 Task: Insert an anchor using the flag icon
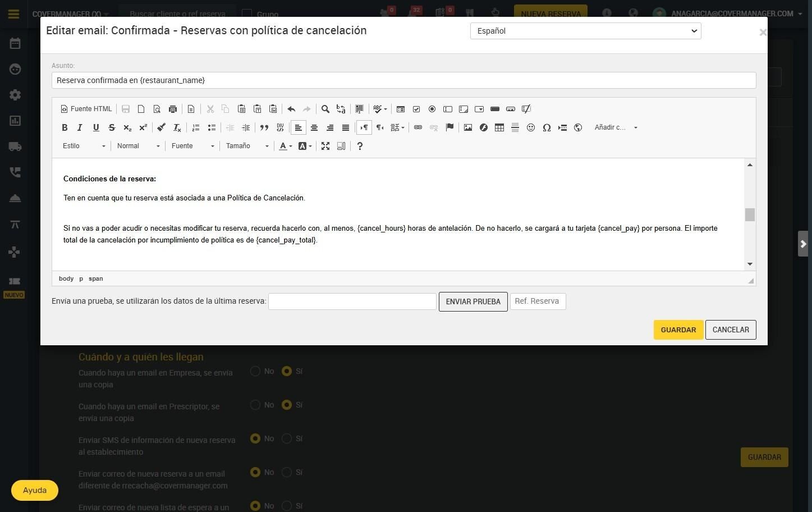pyautogui.click(x=449, y=127)
